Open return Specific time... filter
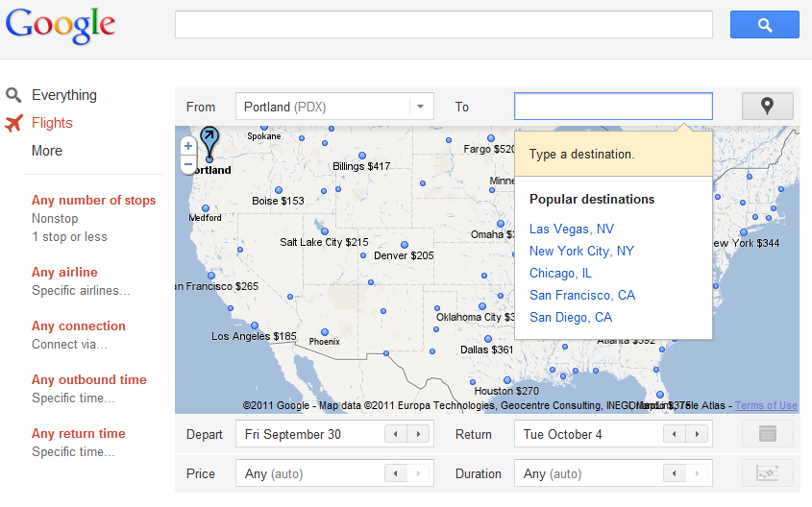Screen dimensions: 812x507 tap(73, 452)
